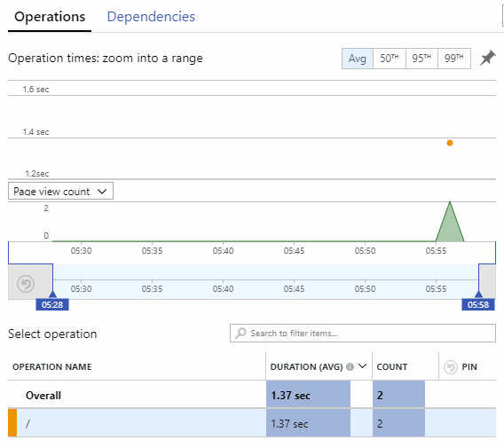Viewport: 504px width, 448px height.
Task: Click the 1.6 sec axis label
Action: [x=35, y=90]
